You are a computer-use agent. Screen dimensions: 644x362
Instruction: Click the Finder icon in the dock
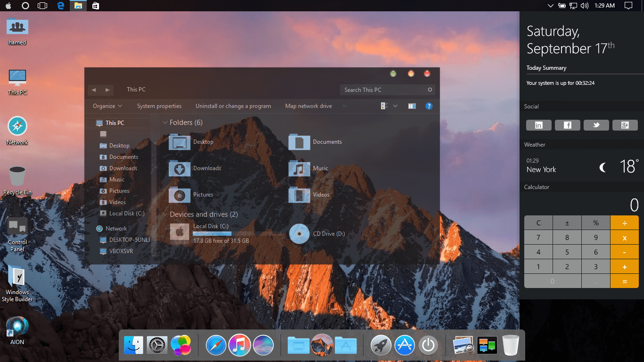pos(133,345)
